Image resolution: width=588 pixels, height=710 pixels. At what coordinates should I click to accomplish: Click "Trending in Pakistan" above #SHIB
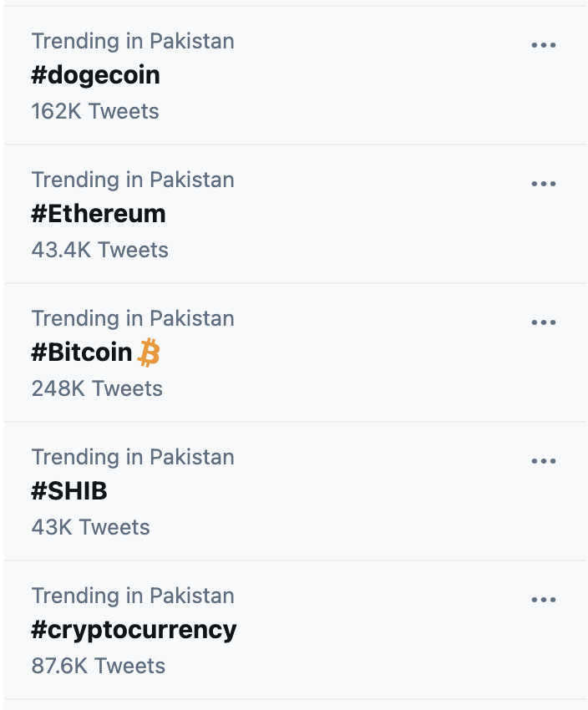[x=133, y=457]
